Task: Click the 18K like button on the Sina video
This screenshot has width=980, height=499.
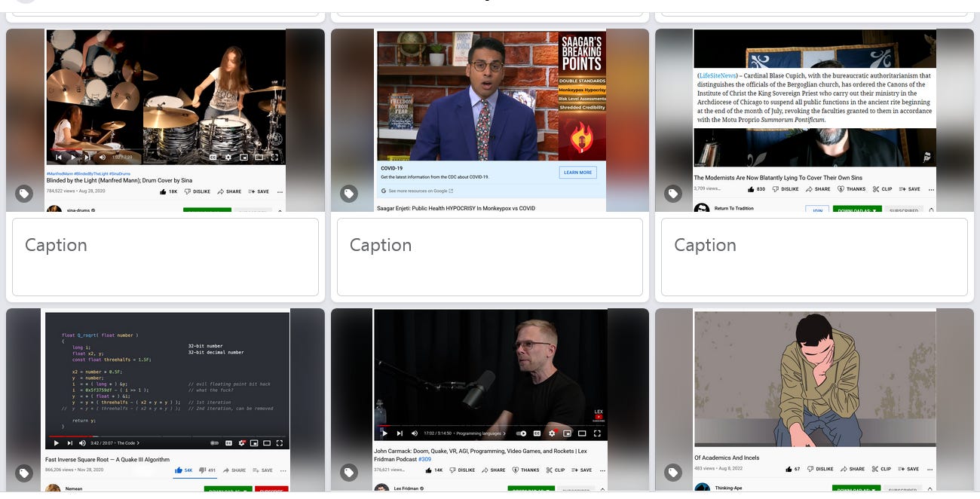Action: (168, 191)
